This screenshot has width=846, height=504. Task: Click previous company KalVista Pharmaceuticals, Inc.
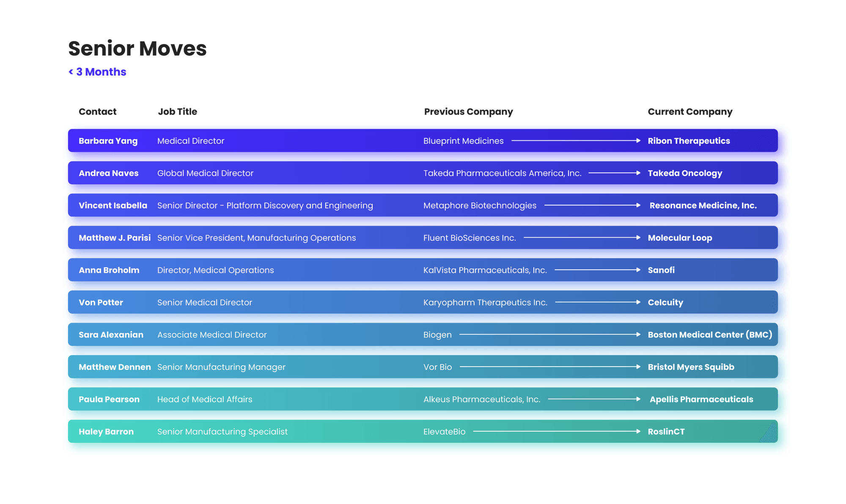(x=485, y=270)
